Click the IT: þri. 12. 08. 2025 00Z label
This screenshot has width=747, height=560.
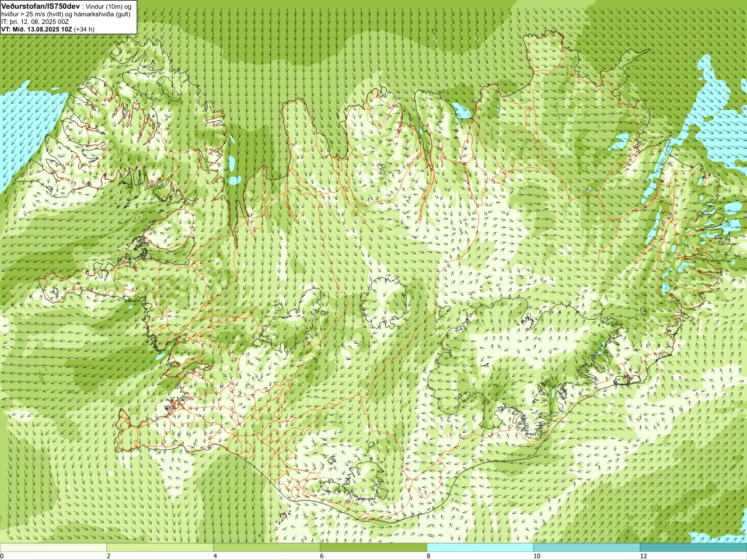(35, 22)
